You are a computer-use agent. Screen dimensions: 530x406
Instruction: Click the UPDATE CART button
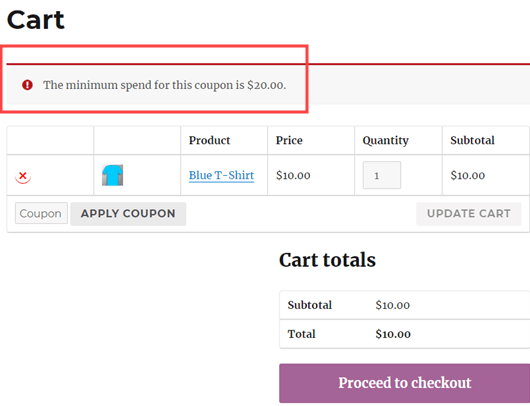tap(469, 214)
